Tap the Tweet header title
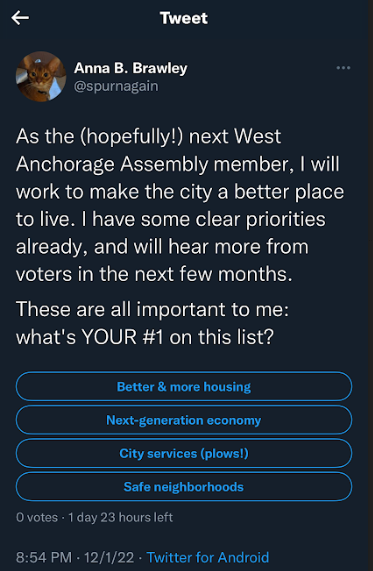Screen dimensions: 373x571 click(x=184, y=18)
